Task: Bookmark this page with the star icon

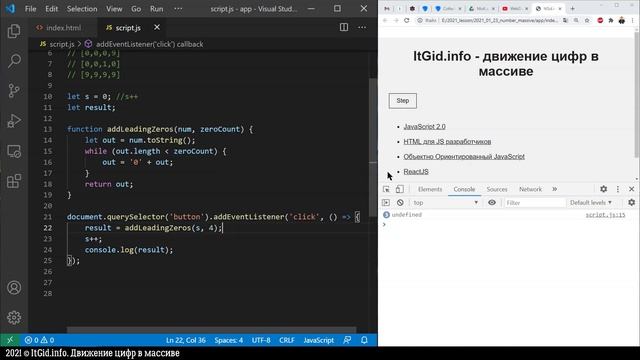Action: coord(587,20)
